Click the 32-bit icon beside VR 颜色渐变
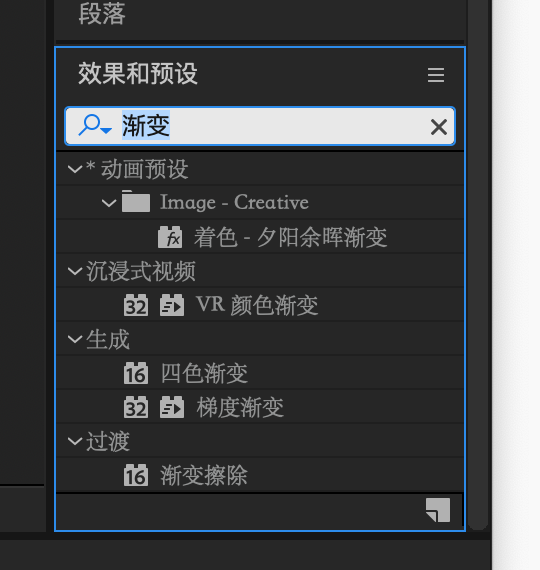 click(136, 305)
